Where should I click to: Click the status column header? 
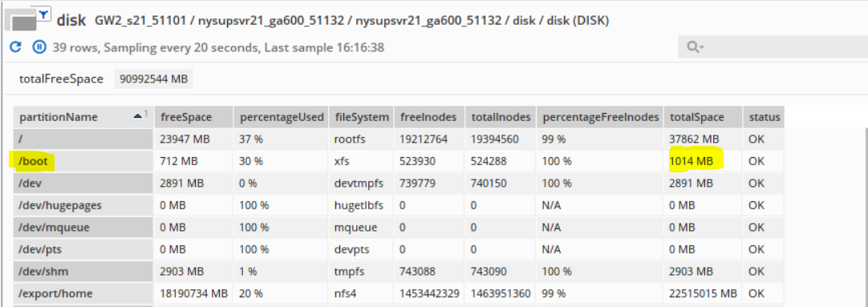[x=764, y=117]
